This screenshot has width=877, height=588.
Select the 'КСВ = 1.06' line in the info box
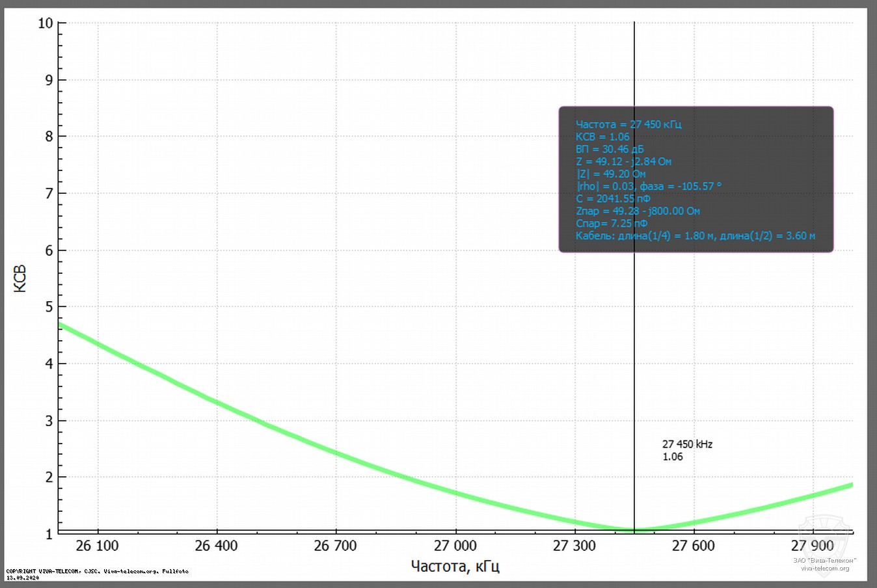[x=602, y=137]
